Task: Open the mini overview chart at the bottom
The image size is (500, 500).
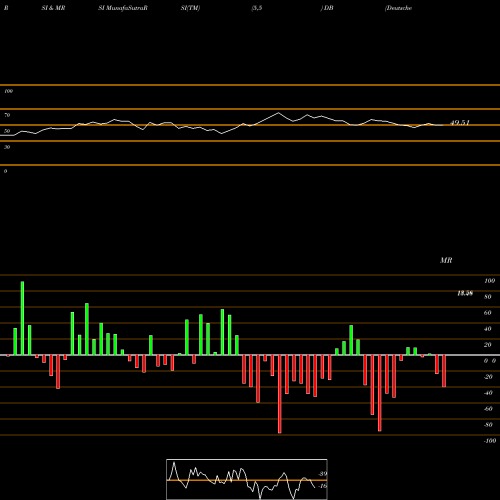Action: click(247, 479)
